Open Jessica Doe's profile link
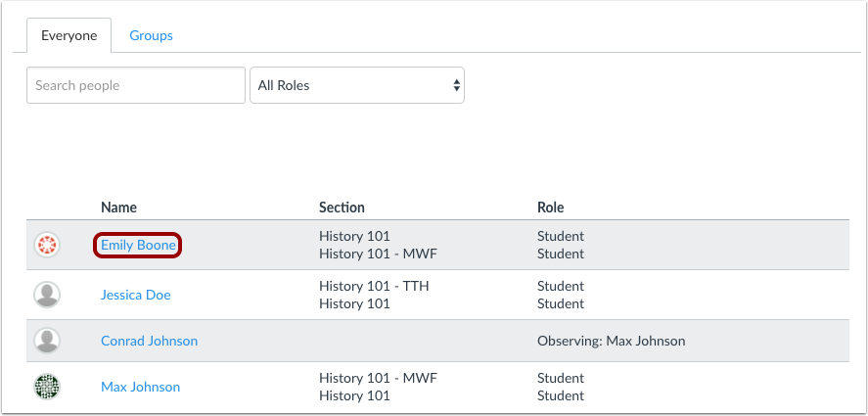 [x=136, y=295]
